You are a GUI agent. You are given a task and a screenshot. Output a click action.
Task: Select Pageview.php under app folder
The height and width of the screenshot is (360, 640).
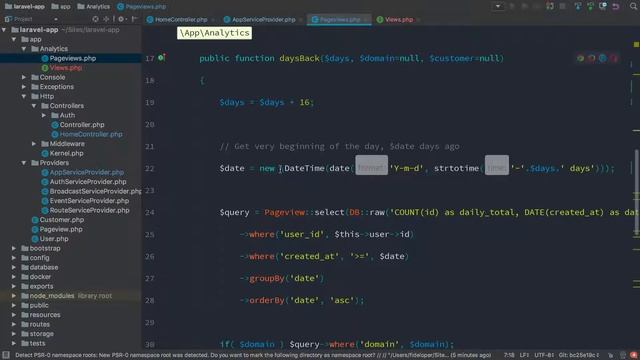click(x=57, y=229)
